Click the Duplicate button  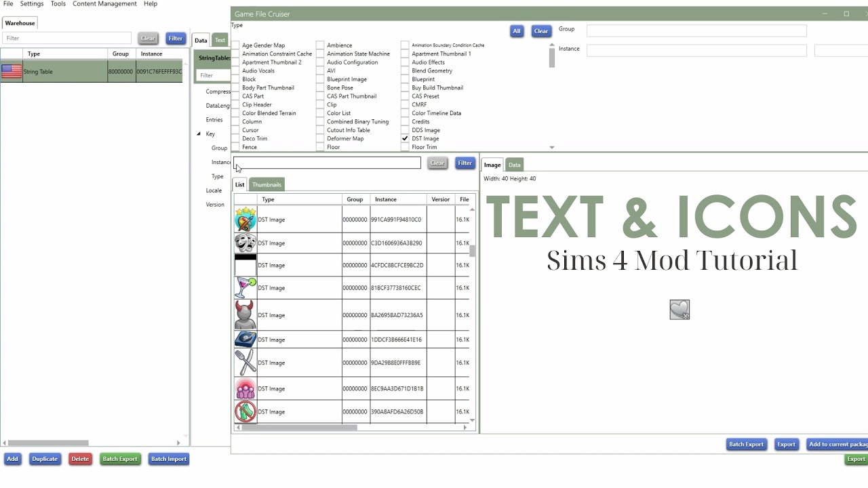point(45,459)
